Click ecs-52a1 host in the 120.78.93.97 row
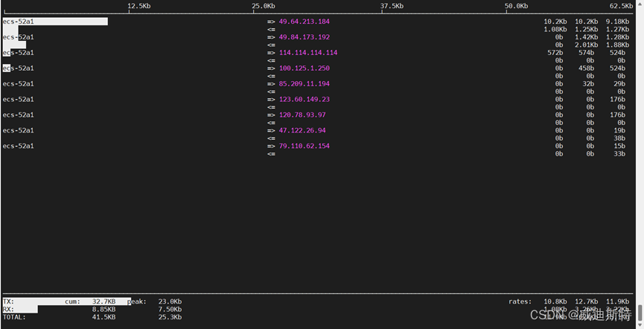Screen dimensions: 644x329 tap(19, 115)
